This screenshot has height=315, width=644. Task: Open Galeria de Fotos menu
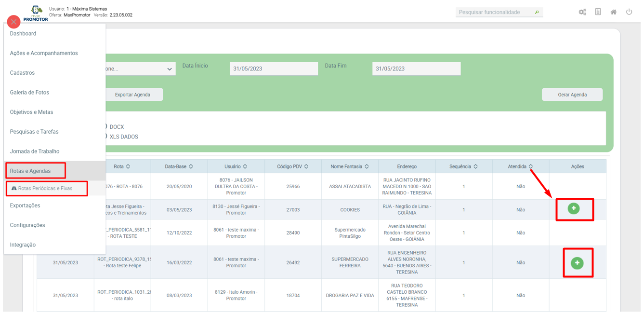29,92
